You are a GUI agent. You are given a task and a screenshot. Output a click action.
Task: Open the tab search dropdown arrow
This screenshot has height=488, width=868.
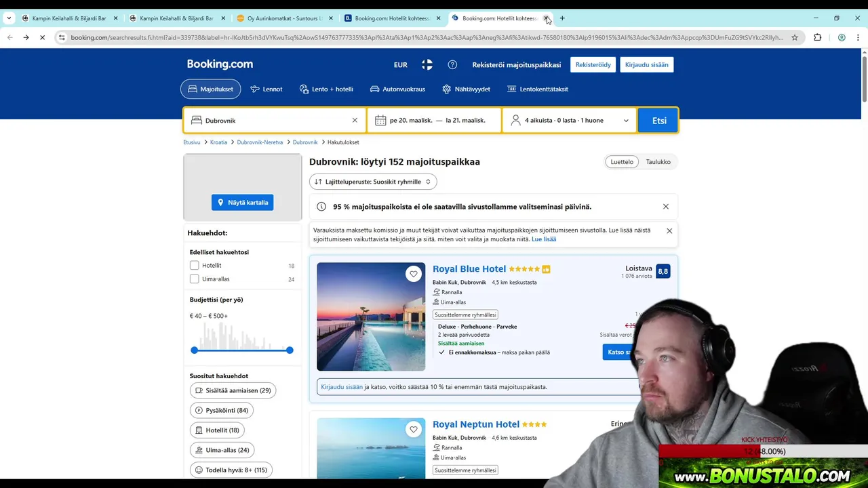(x=9, y=18)
